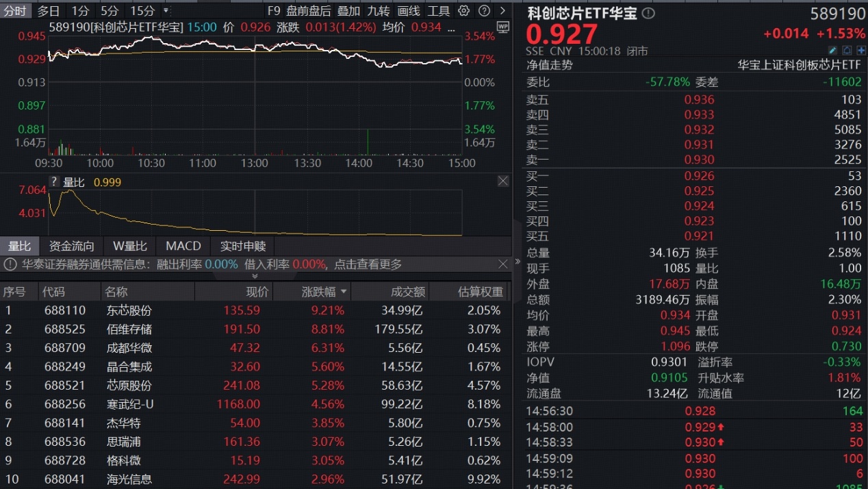
Task: Click the WP monitor icon on chart
Action: tap(503, 27)
